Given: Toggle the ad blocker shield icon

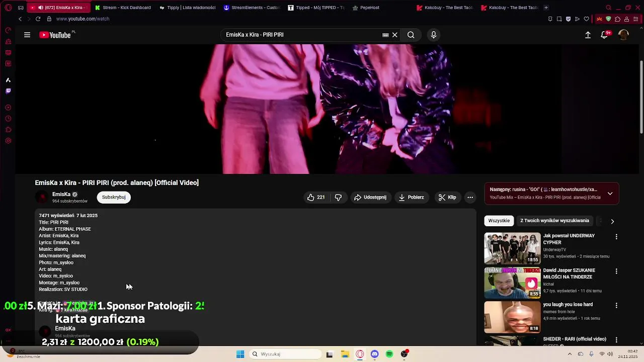Looking at the screenshot, I should click(568, 19).
